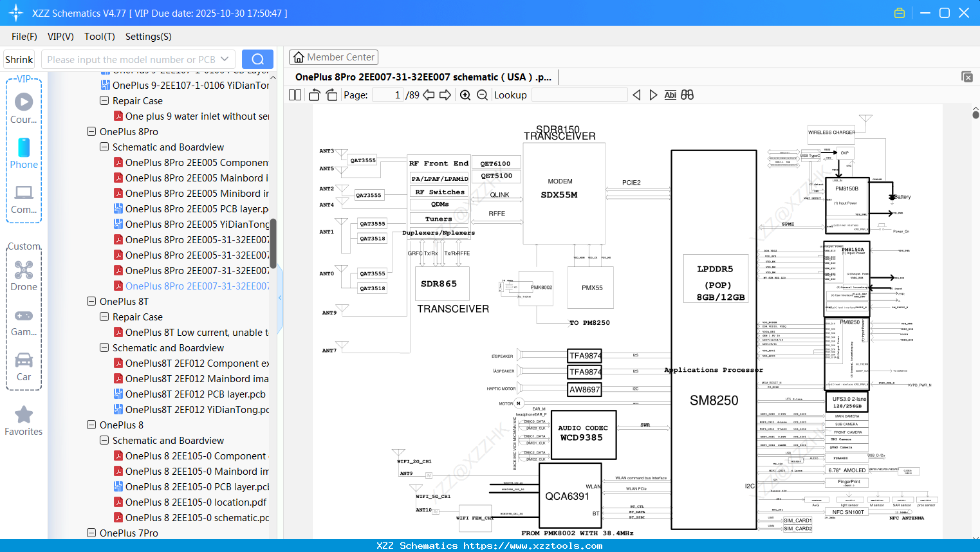
Task: Visit the www.xzztools.com link in the status bar
Action: [533, 546]
